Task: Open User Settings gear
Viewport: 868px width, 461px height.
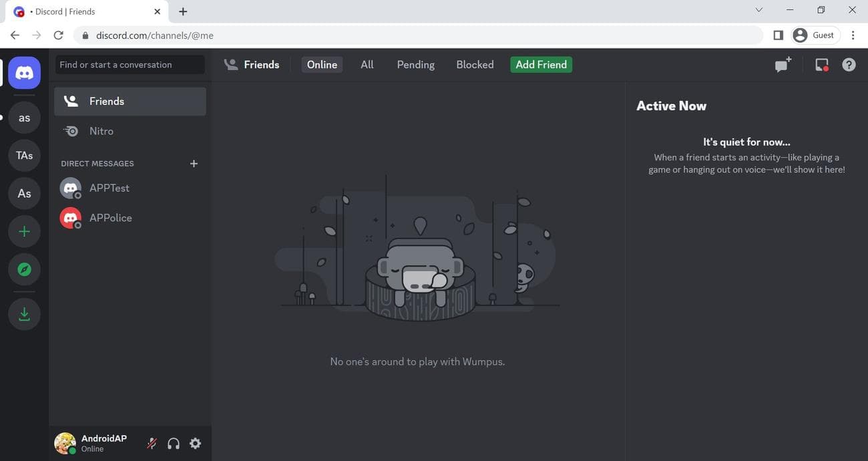Action: [x=194, y=443]
